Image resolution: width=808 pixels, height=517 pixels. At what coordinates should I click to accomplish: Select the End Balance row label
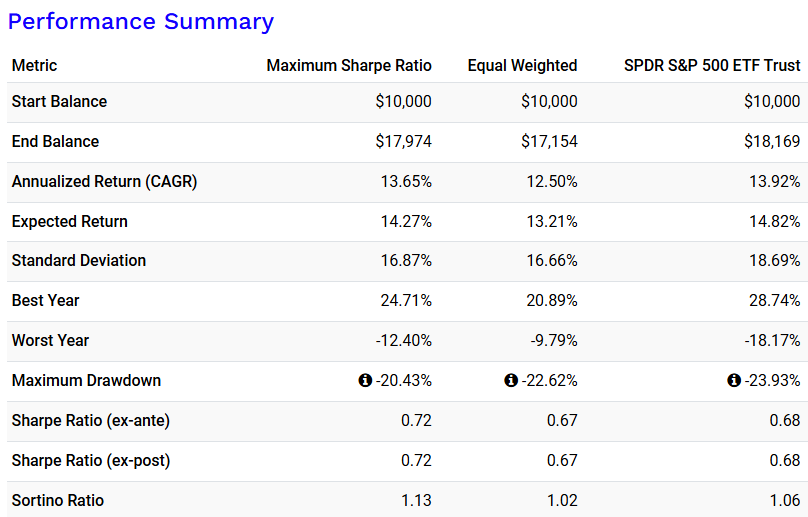[55, 141]
